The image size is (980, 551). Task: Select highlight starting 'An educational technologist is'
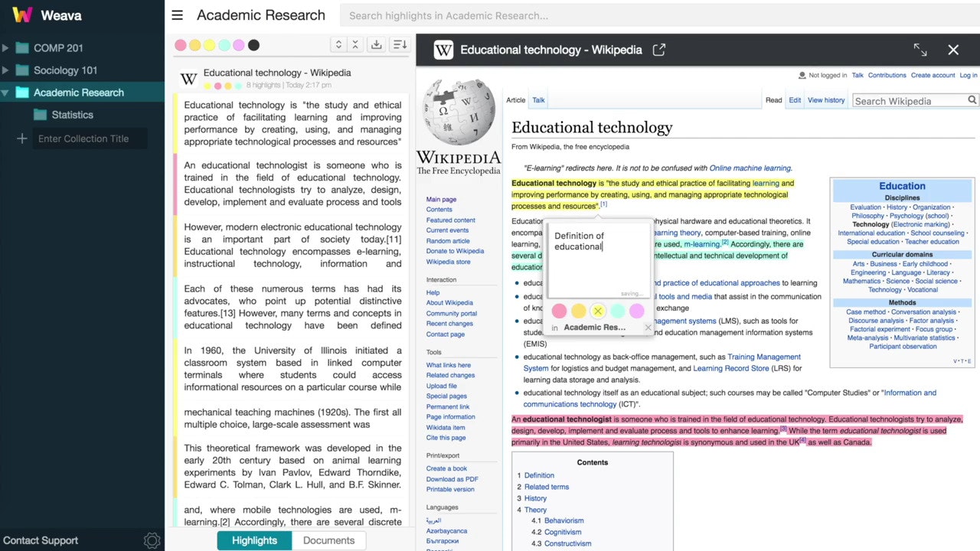[x=292, y=184]
